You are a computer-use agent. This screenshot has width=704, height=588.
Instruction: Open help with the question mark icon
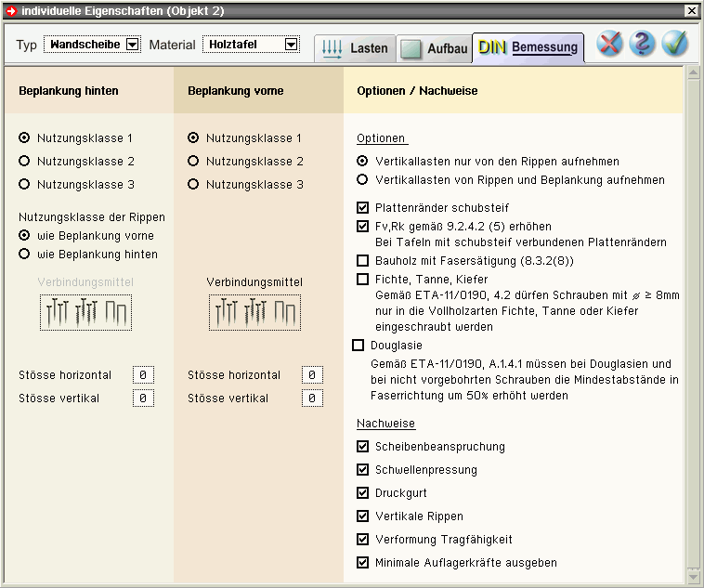click(642, 45)
